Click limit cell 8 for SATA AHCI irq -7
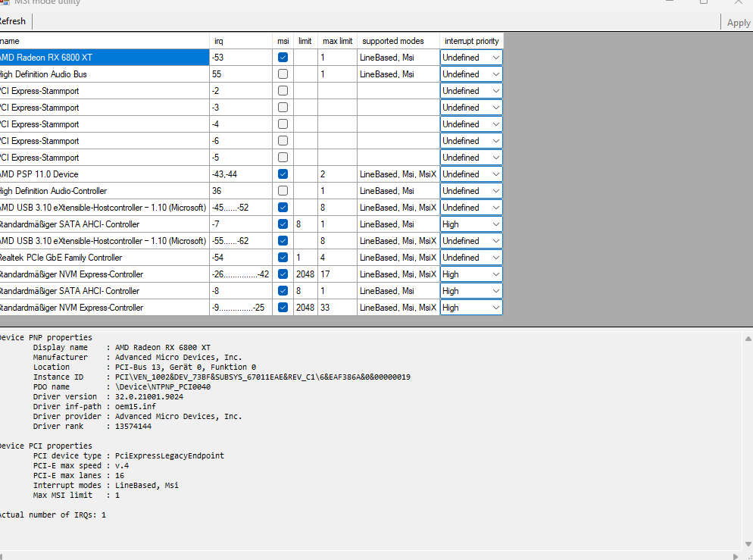 [x=305, y=224]
